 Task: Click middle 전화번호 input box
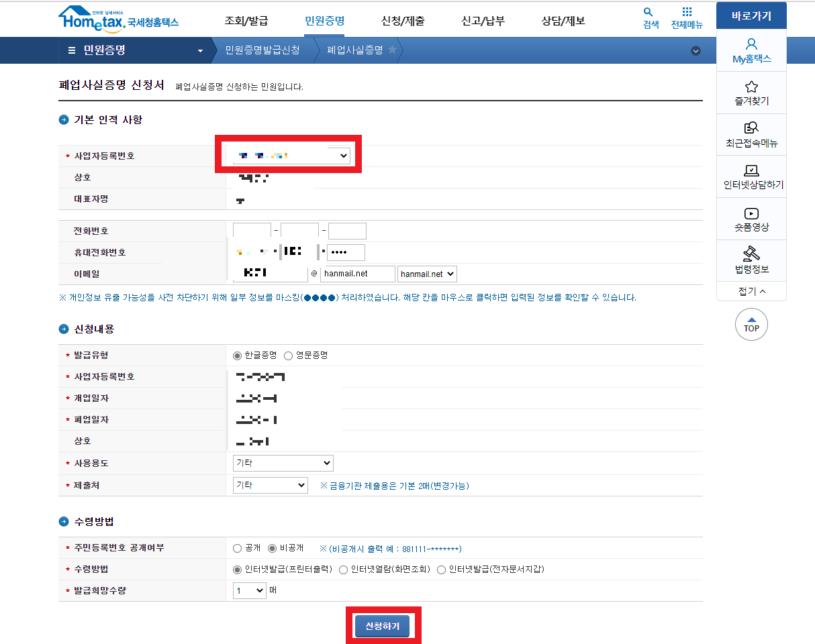[x=299, y=231]
